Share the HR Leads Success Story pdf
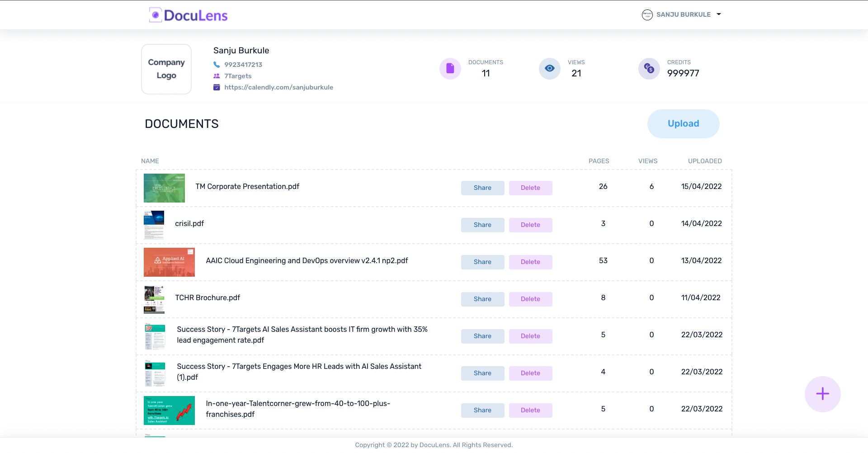The height and width of the screenshot is (453, 868). click(x=482, y=373)
